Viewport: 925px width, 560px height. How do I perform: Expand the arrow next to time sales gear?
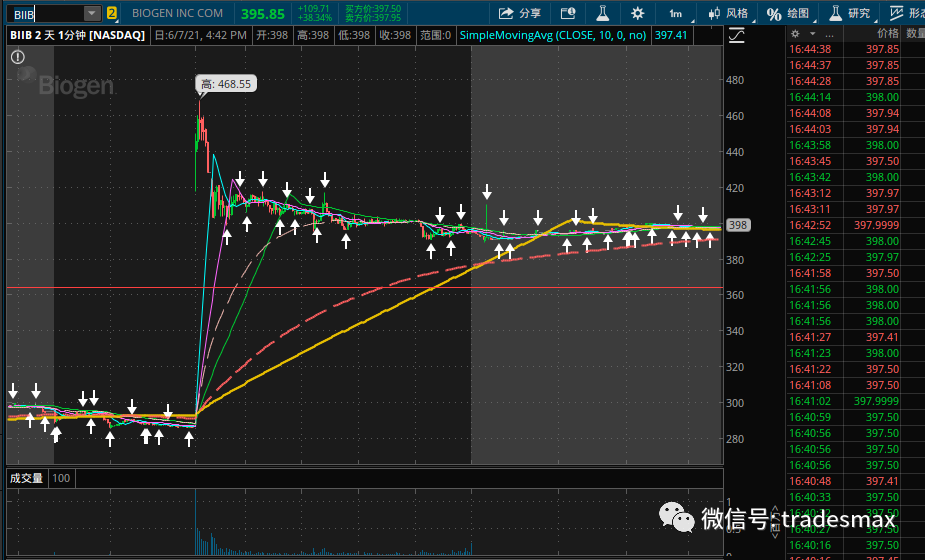(x=812, y=34)
